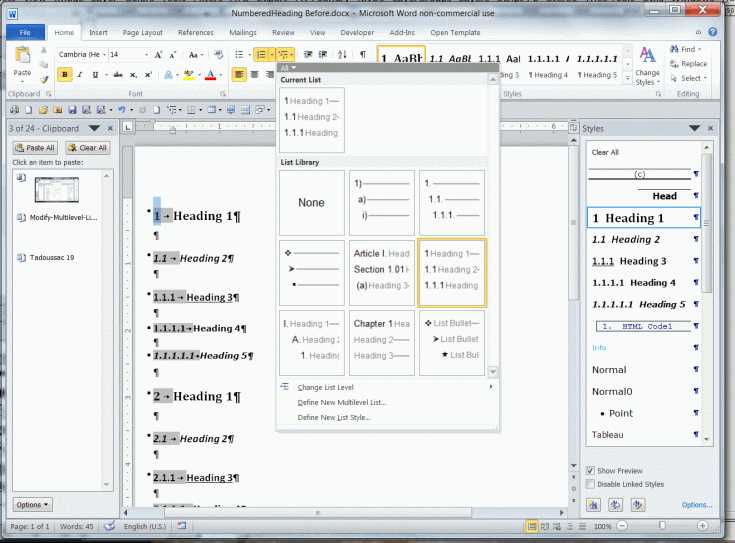Open Clipboard pane Options button
The width and height of the screenshot is (735, 543).
32,505
